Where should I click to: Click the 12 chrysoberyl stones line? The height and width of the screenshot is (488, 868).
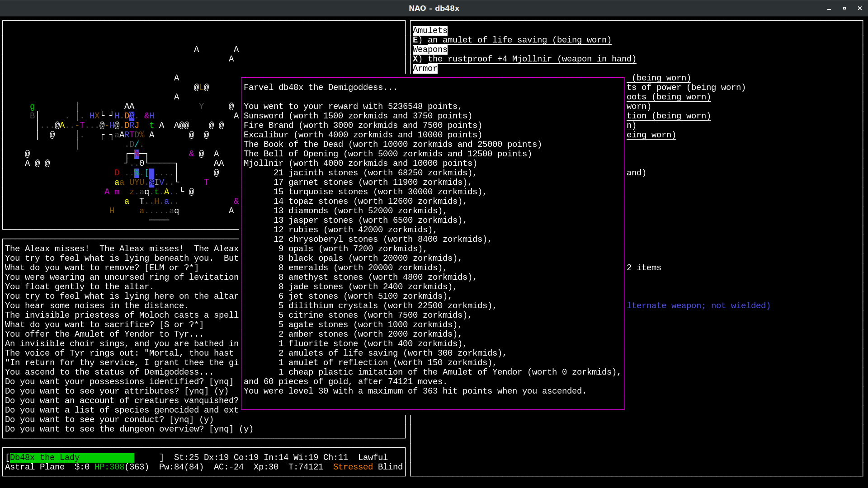point(382,239)
